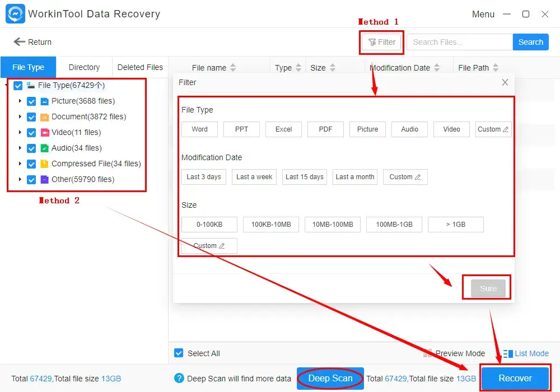The image size is (560, 392).
Task: Uncheck the Picture(3688 files) checkbox
Action: 31,101
